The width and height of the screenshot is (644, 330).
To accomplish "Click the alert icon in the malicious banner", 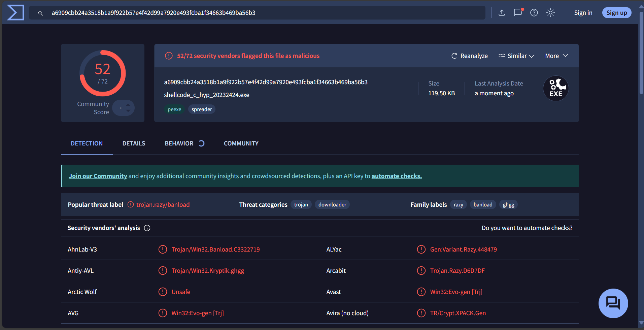I will coord(169,56).
